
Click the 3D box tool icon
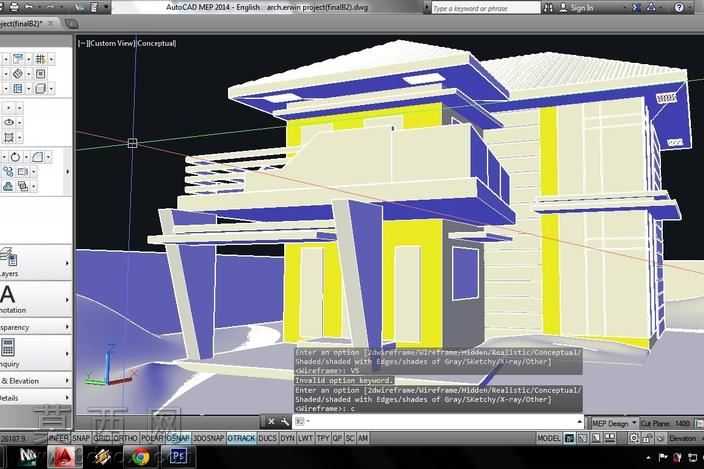pos(40,88)
